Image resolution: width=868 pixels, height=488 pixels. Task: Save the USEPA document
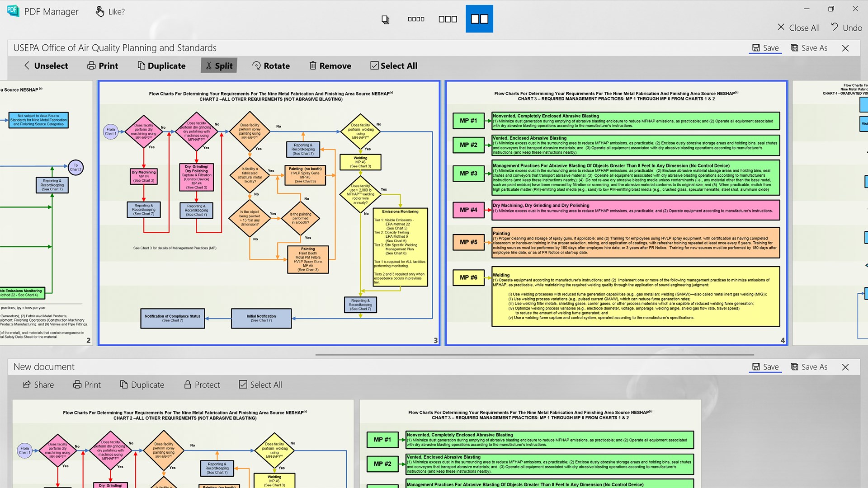tap(765, 47)
